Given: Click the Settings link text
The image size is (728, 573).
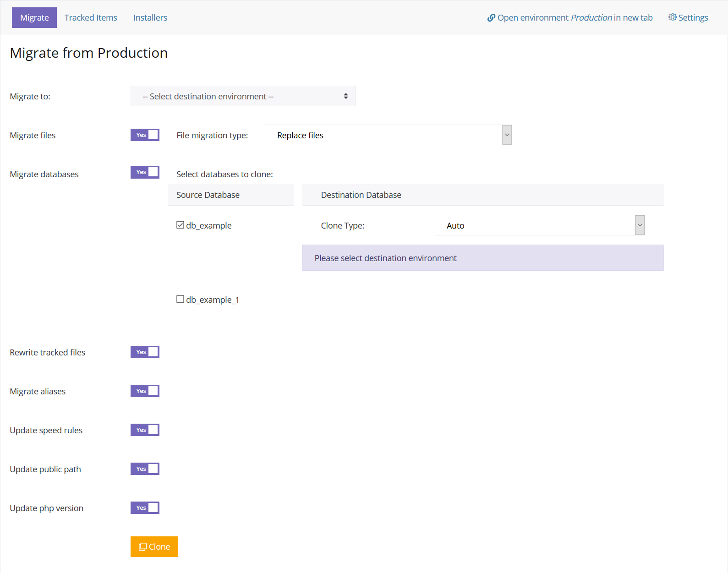Looking at the screenshot, I should tap(693, 18).
